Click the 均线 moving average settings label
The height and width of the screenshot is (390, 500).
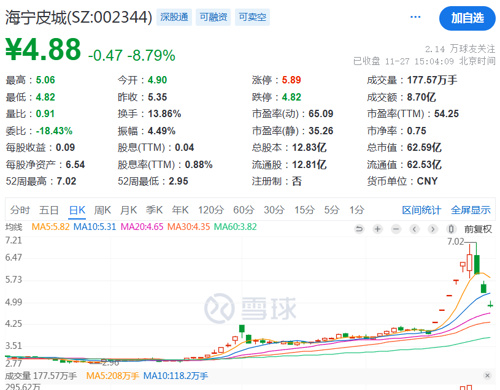point(14,227)
